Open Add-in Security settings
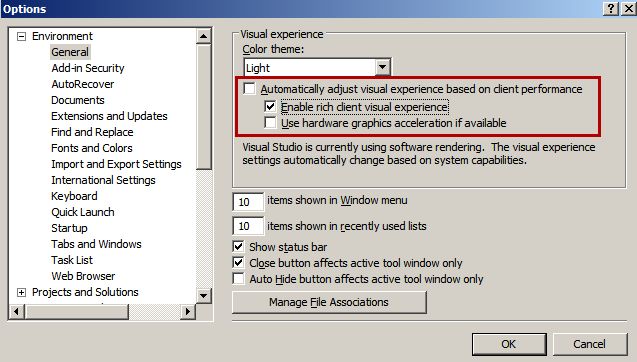Screen dimensions: 637x362 [88, 68]
